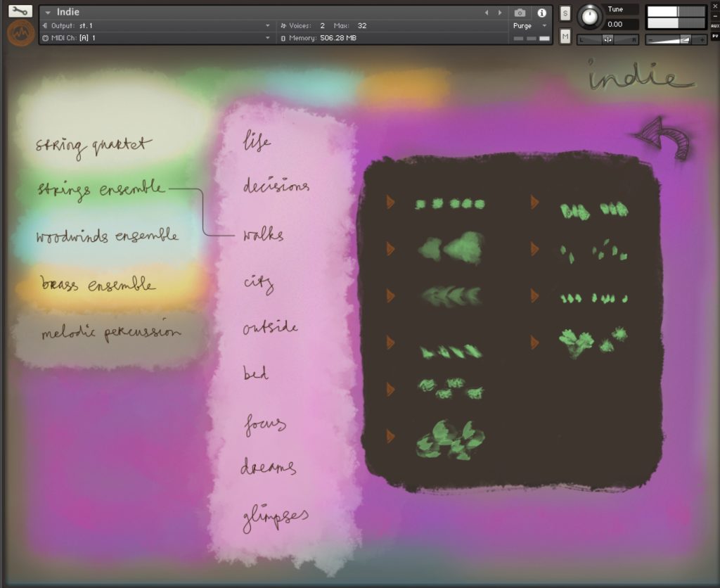The image size is (720, 588).
Task: Play the large leafy cluster phrase
Action: 391,436
